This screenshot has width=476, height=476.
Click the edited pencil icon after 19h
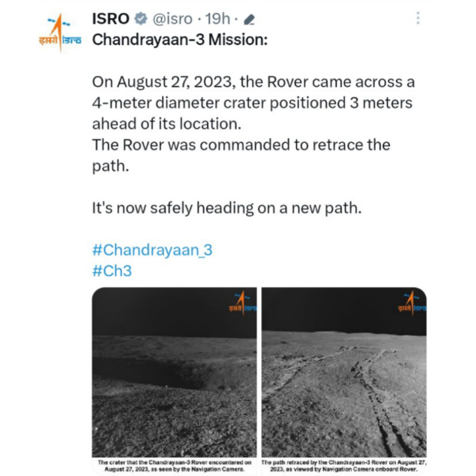tap(249, 20)
